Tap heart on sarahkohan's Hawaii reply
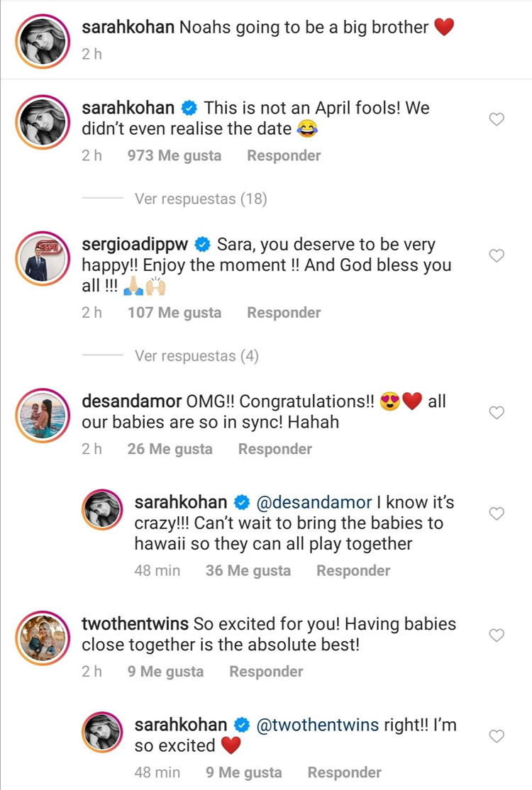The height and width of the screenshot is (790, 532). click(497, 513)
